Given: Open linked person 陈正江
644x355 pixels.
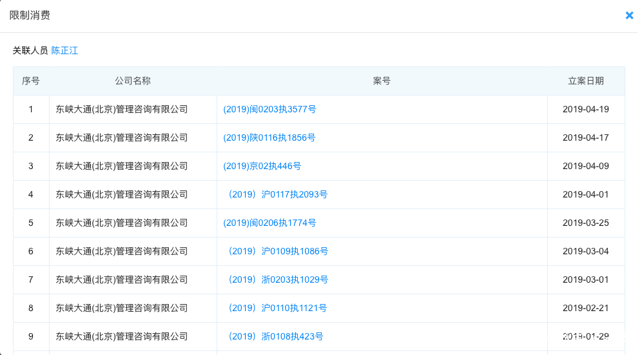Looking at the screenshot, I should click(x=64, y=50).
